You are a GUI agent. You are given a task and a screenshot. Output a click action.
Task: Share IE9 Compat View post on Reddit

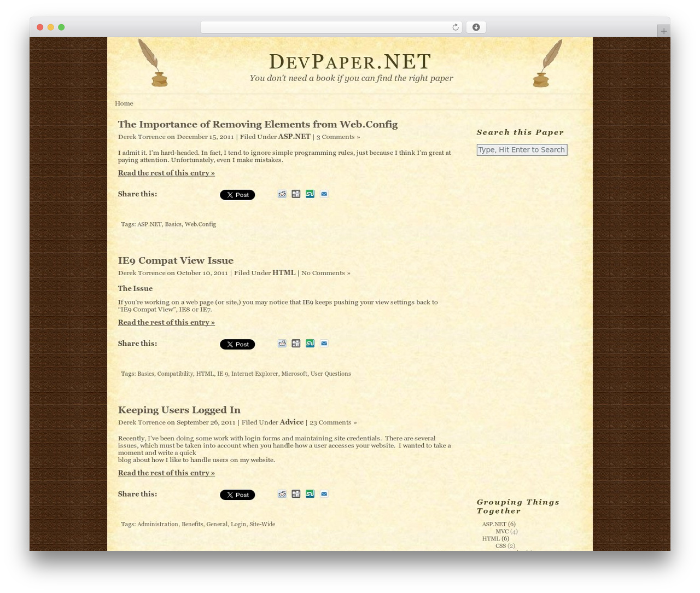(x=282, y=343)
